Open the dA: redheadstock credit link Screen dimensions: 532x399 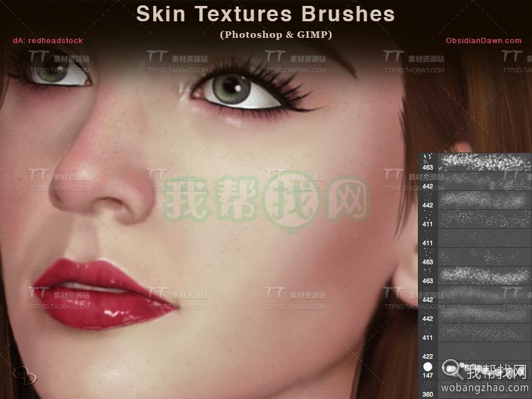click(48, 41)
